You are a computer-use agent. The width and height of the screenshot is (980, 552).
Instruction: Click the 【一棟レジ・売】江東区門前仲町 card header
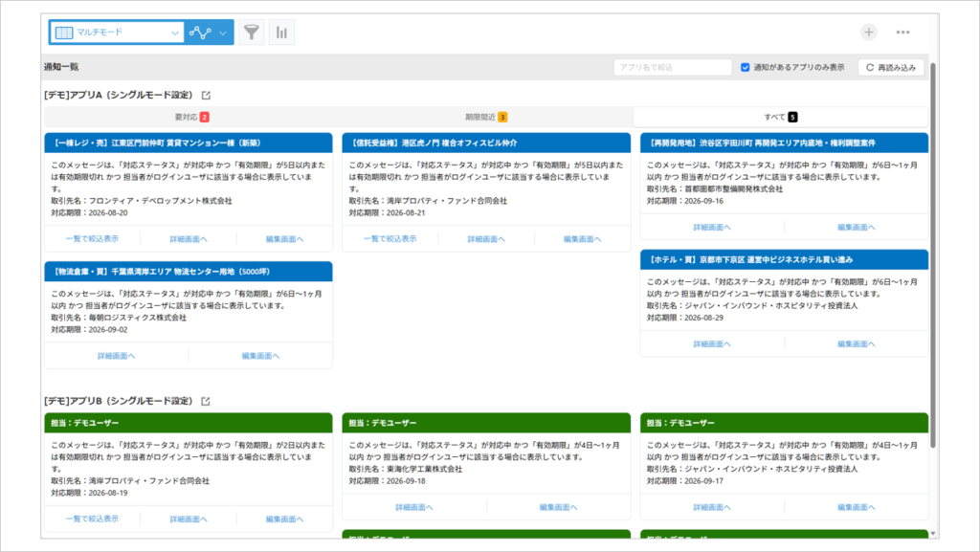tap(189, 143)
